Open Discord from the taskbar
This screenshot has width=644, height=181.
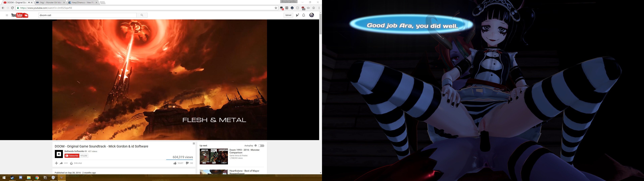pyautogui.click(x=20, y=178)
